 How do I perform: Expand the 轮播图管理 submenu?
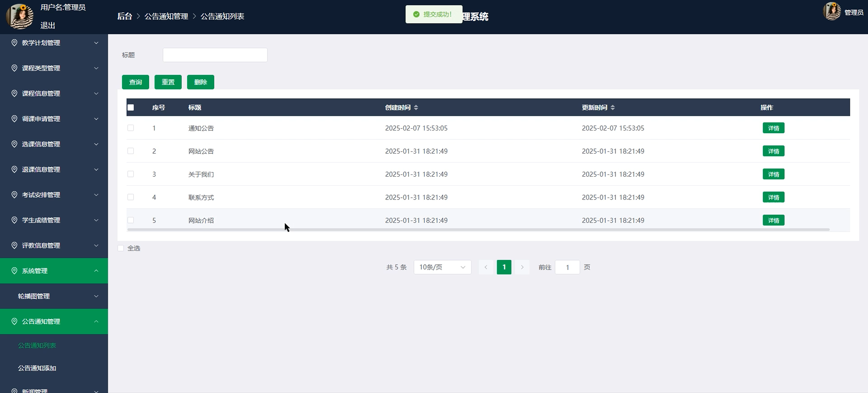pos(54,296)
